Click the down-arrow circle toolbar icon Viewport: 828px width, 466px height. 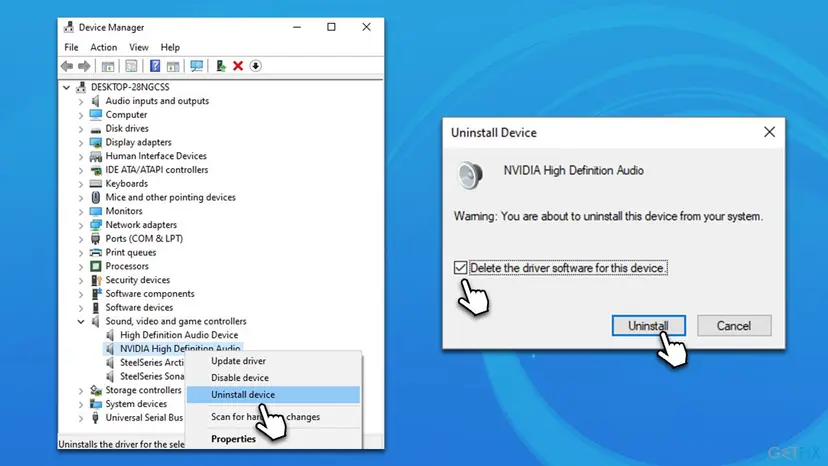[x=256, y=66]
